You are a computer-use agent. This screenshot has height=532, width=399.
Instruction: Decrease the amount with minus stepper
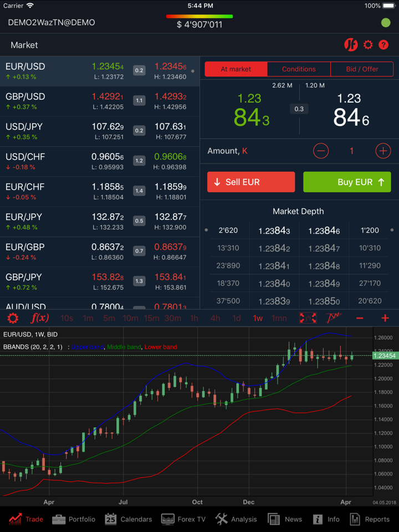321,151
